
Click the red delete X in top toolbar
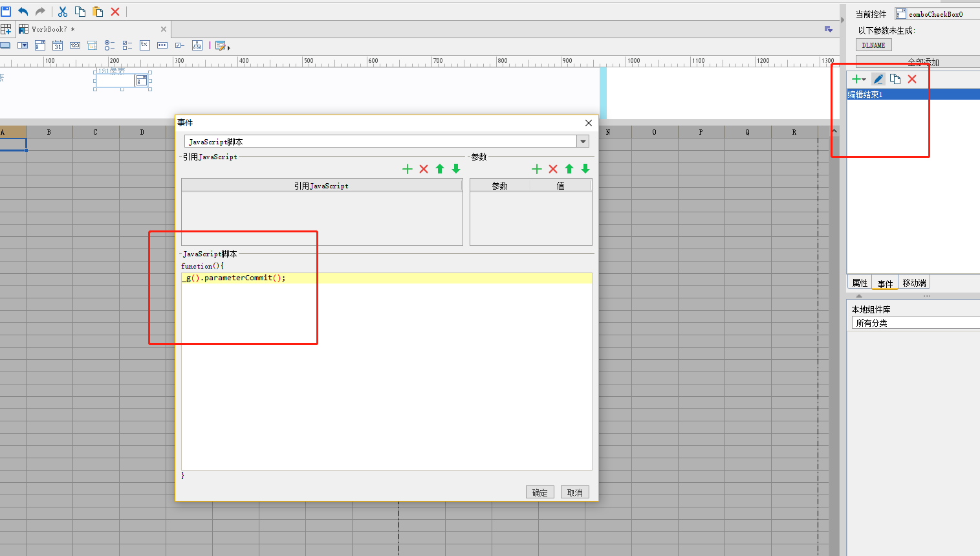tap(115, 11)
